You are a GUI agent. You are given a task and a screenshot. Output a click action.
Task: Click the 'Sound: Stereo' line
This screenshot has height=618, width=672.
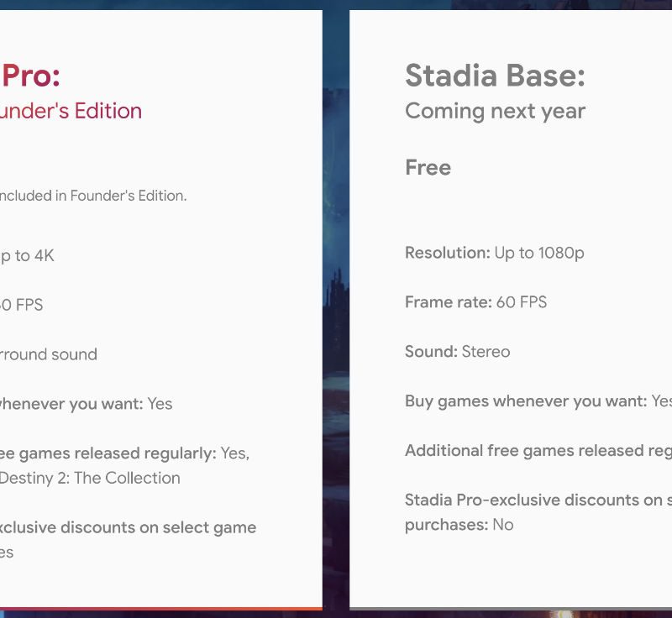pyautogui.click(x=457, y=352)
